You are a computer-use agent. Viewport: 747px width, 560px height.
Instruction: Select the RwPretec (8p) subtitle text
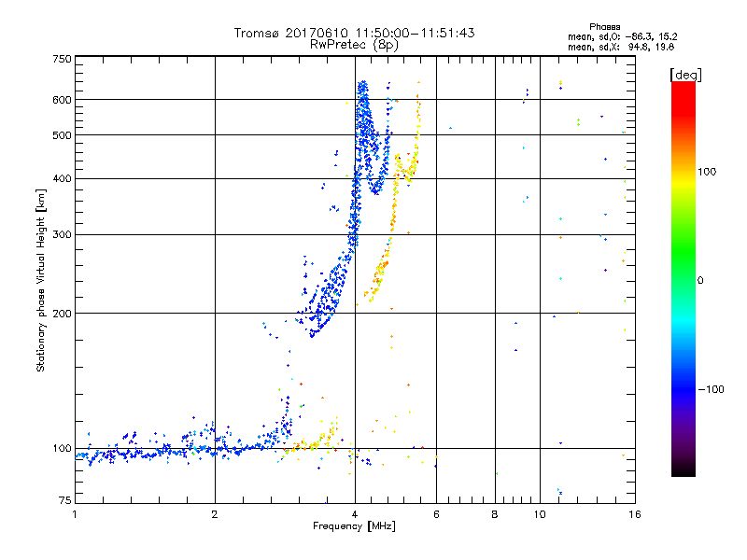(x=354, y=44)
